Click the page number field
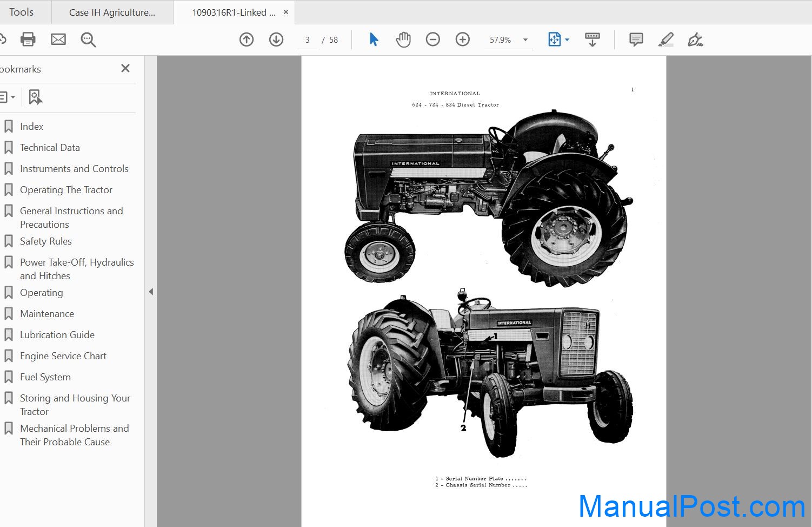This screenshot has width=812, height=527. [308, 40]
